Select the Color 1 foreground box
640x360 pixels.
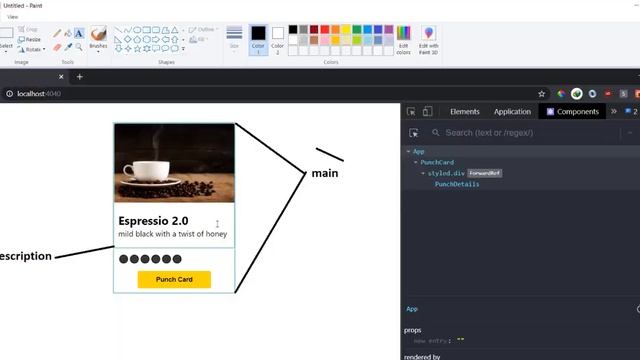(x=258, y=40)
